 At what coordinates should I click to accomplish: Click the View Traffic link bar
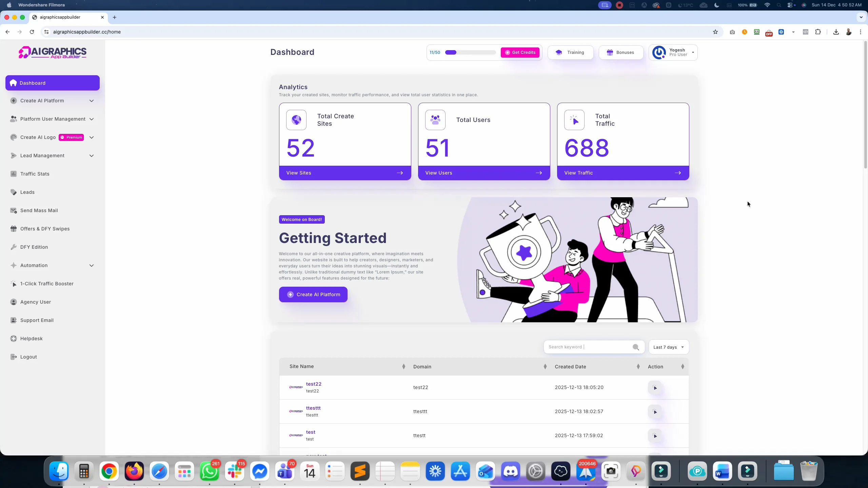point(623,173)
